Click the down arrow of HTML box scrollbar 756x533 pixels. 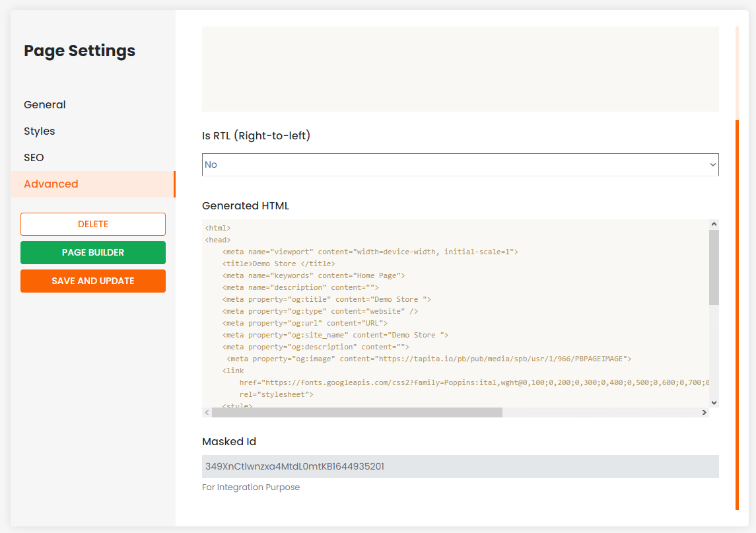pyautogui.click(x=714, y=402)
